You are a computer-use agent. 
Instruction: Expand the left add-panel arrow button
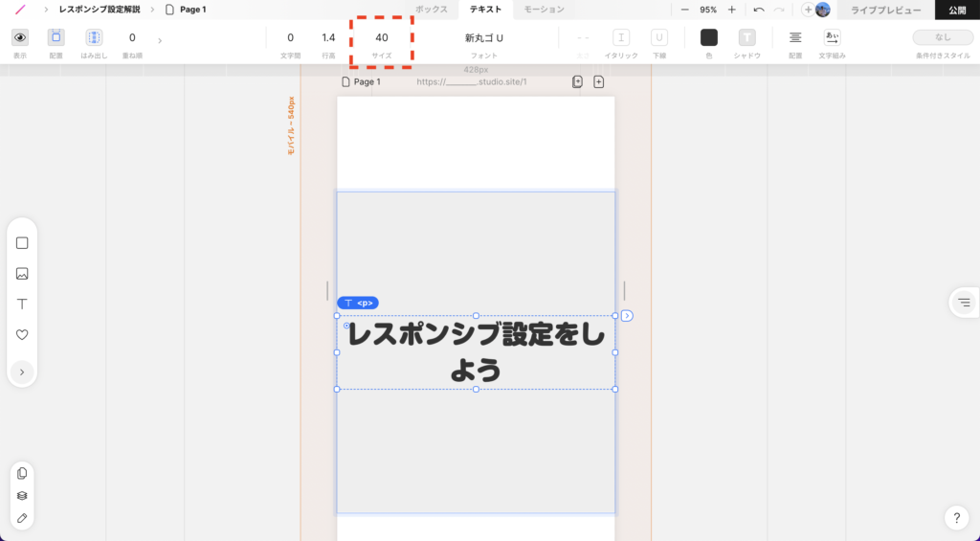click(22, 372)
